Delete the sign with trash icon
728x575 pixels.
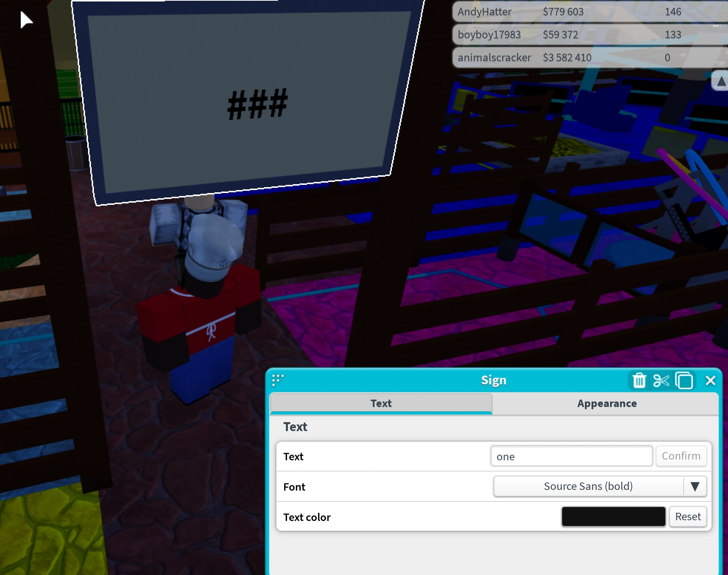point(639,380)
